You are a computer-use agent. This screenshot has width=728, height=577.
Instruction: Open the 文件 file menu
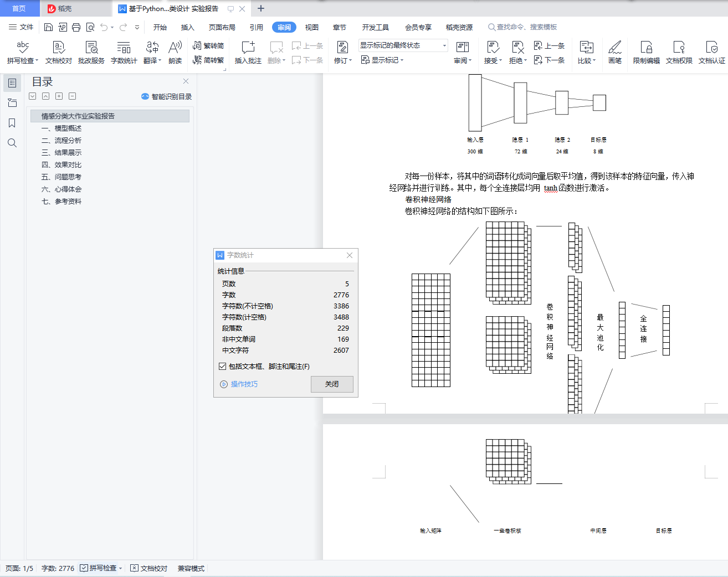21,27
